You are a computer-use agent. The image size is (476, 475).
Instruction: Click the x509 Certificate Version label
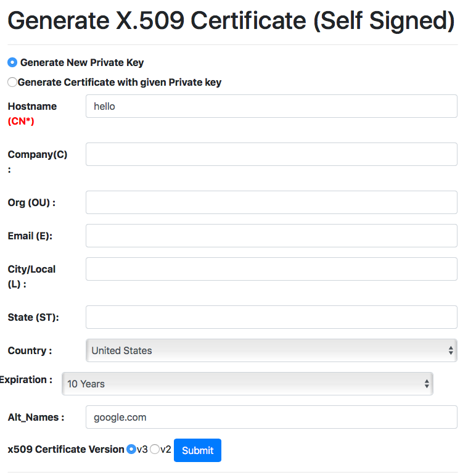tap(66, 449)
